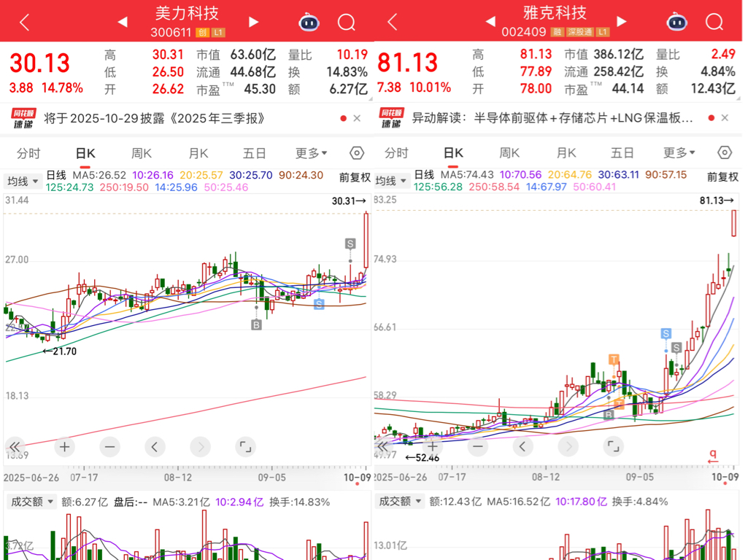The width and height of the screenshot is (748, 560).
Task: Select B marker on 美力科技 chart
Action: click(x=256, y=325)
